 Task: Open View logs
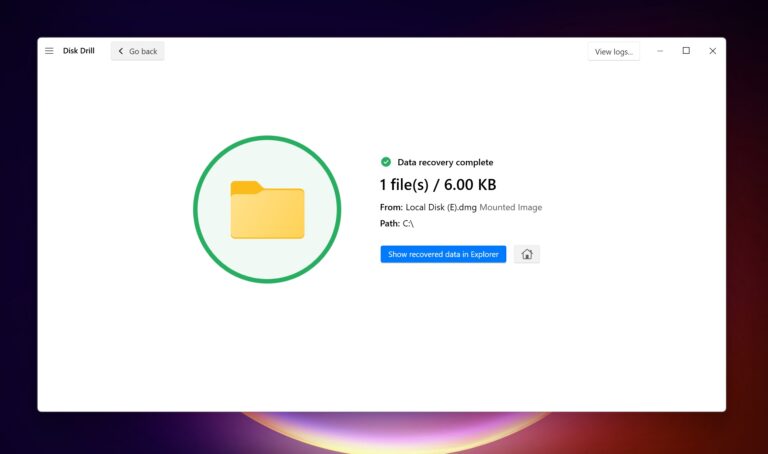[614, 51]
